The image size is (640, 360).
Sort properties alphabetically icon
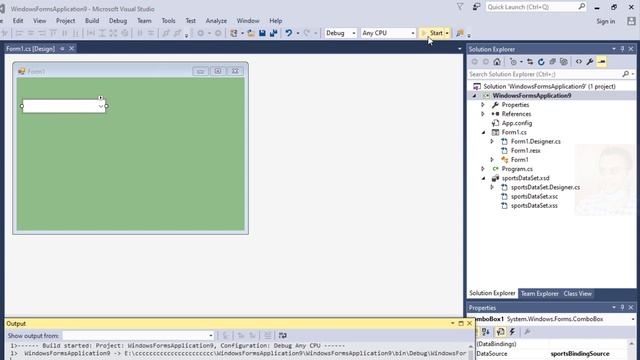[x=486, y=332]
